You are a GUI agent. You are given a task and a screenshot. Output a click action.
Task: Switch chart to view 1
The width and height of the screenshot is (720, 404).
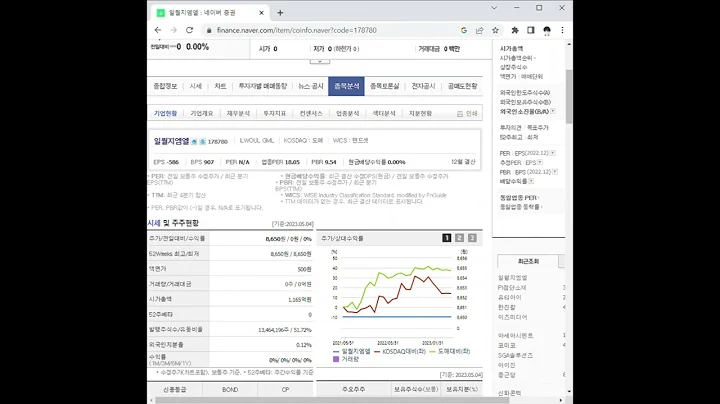tap(446, 237)
